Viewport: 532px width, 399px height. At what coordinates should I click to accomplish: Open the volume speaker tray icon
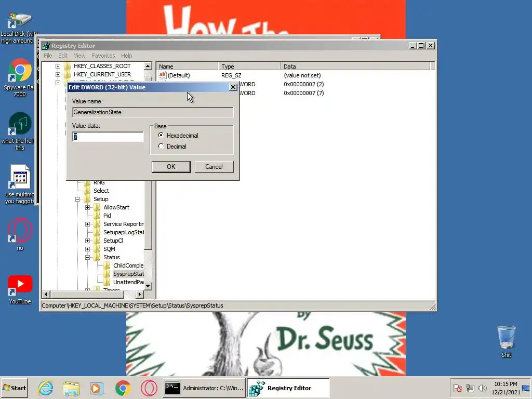[482, 388]
